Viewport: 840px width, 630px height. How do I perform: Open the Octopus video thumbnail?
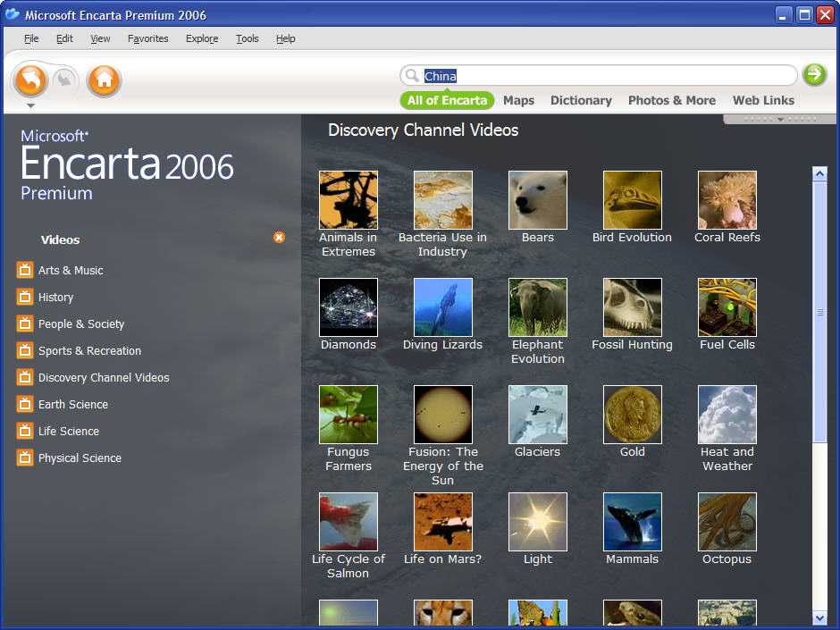(x=727, y=521)
